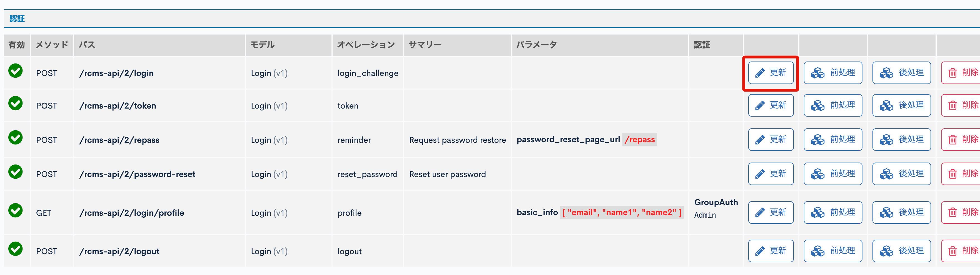Click the cubes icon in reminder row's 前処理

click(x=817, y=140)
